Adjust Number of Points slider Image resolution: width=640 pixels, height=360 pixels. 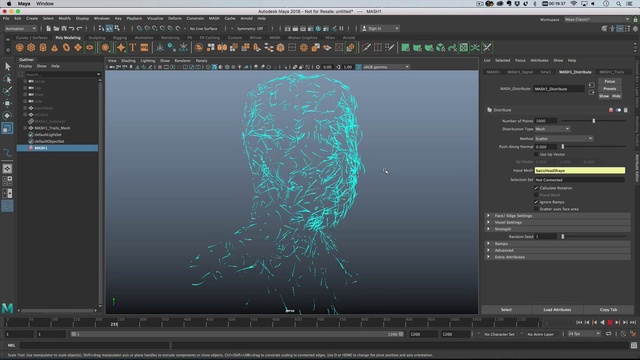coord(594,121)
